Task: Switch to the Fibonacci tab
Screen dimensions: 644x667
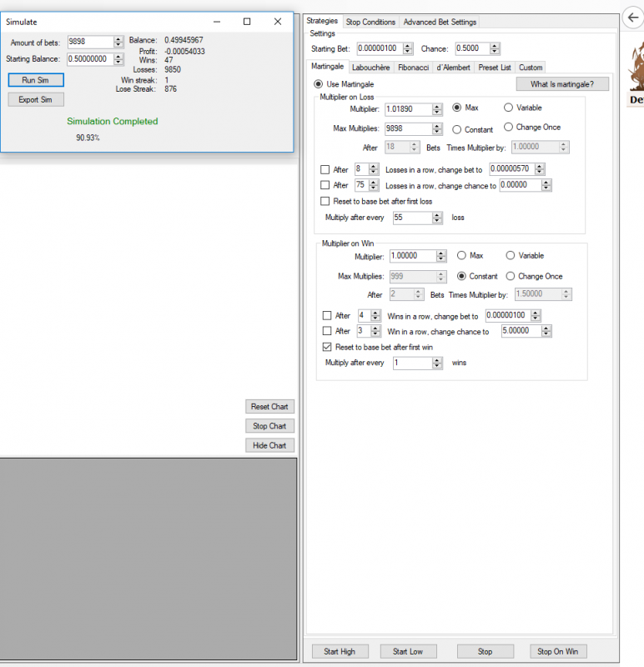Action: pos(413,68)
